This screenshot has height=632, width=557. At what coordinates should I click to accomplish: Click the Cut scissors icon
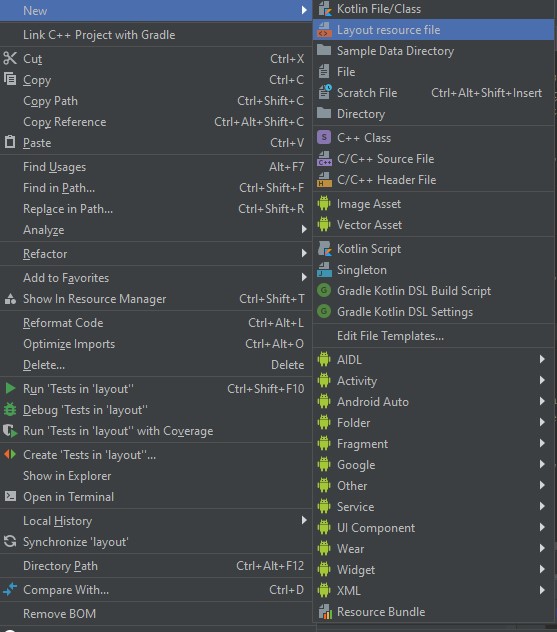coord(10,58)
